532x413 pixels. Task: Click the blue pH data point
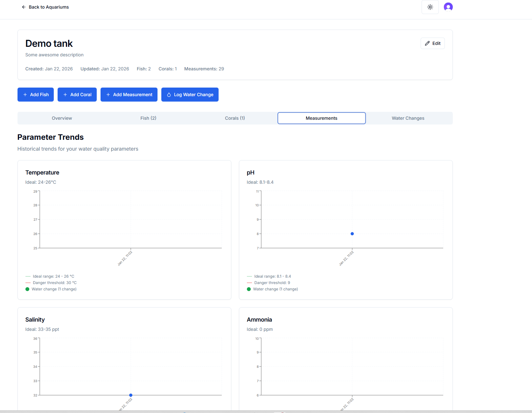[352, 234]
